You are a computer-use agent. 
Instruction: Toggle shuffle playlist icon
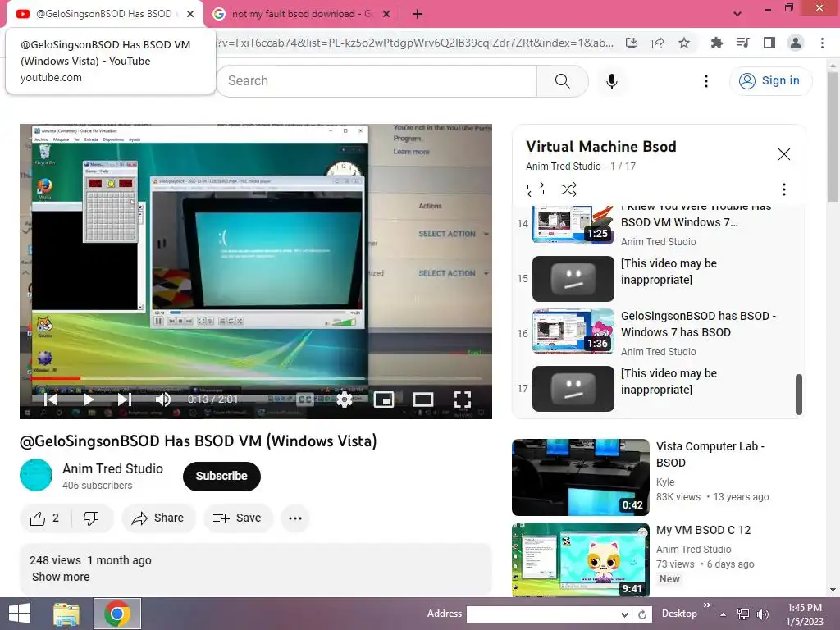(x=568, y=189)
